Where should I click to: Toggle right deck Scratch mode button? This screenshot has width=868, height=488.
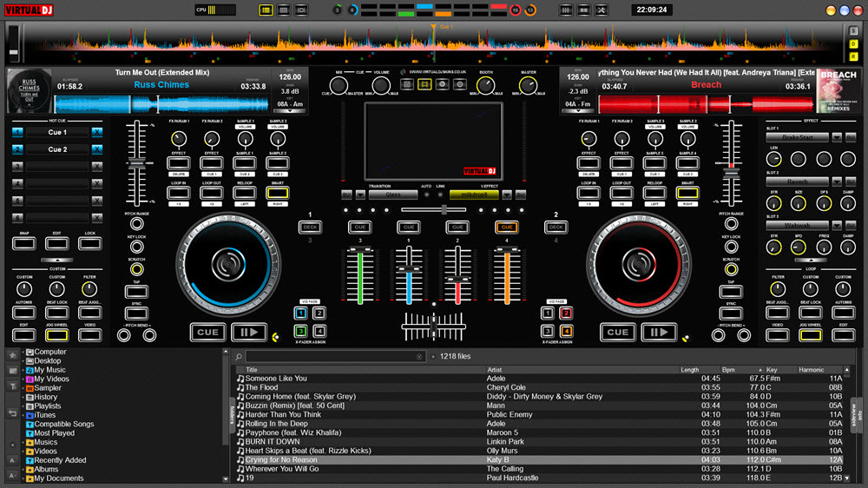[x=731, y=269]
